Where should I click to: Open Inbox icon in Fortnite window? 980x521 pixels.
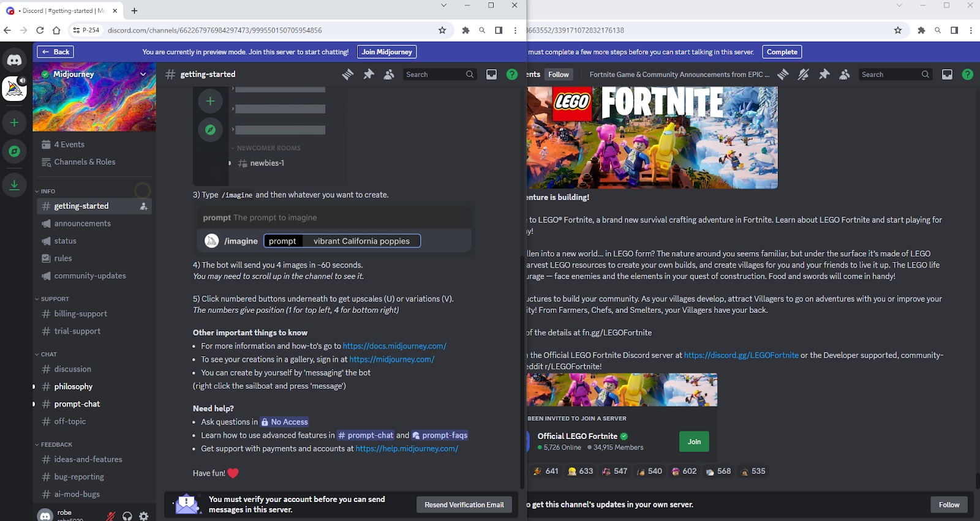click(x=947, y=74)
